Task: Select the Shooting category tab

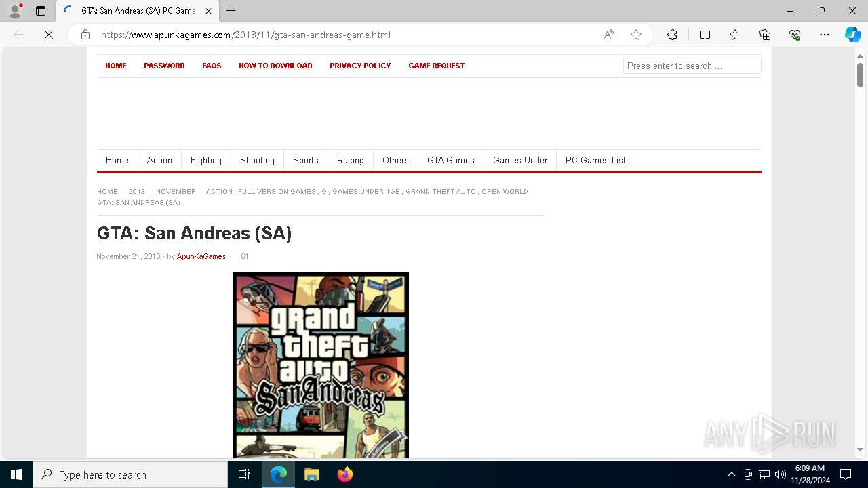Action: pyautogui.click(x=257, y=160)
